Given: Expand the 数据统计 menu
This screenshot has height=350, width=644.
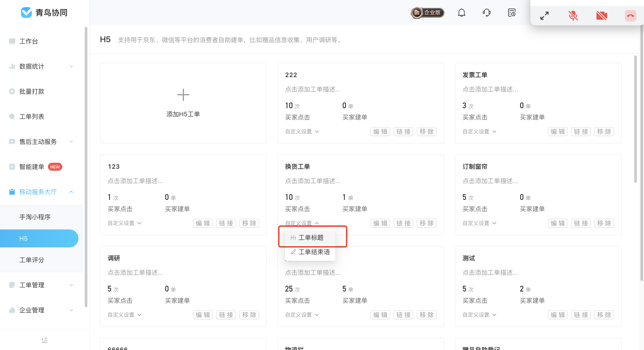Looking at the screenshot, I should click(41, 66).
